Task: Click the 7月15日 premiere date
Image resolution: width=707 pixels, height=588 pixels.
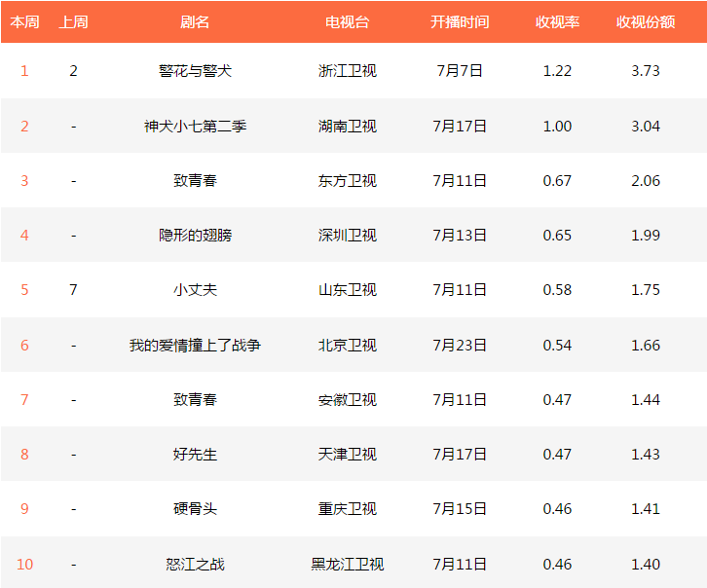Action: point(460,509)
